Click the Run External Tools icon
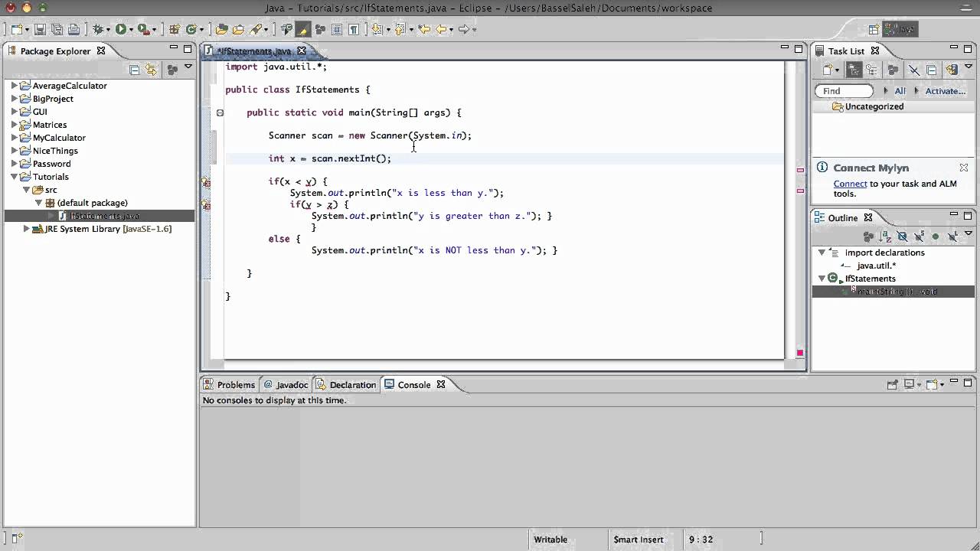This screenshot has height=551, width=980. tap(142, 29)
